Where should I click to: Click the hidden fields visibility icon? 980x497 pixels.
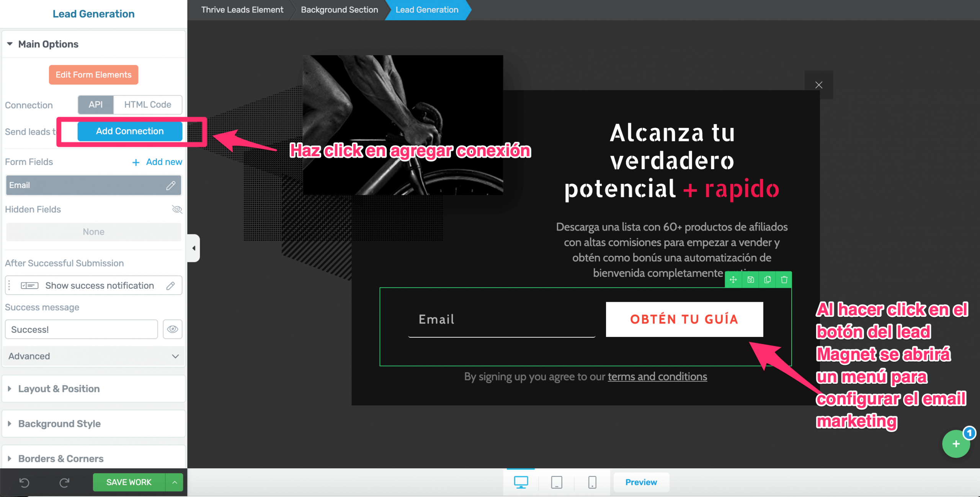click(x=176, y=209)
